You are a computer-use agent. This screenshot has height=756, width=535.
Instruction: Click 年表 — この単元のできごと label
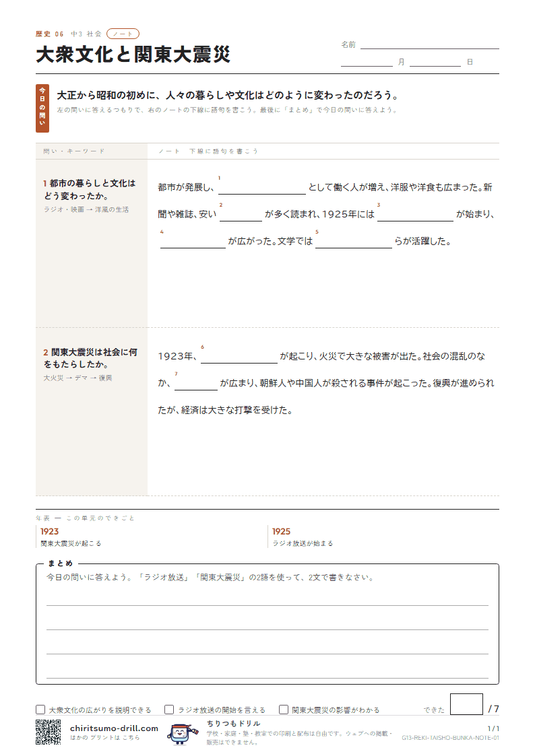(x=85, y=518)
